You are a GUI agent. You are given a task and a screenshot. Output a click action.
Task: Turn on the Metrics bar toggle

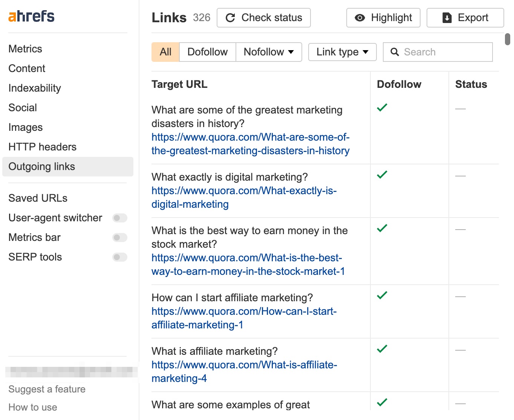click(x=119, y=238)
